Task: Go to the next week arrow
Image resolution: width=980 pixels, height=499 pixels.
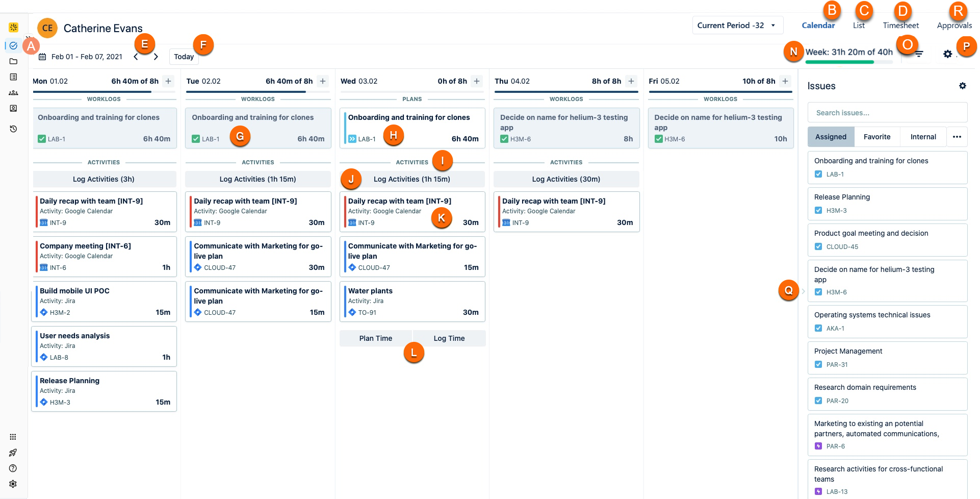Action: [156, 57]
